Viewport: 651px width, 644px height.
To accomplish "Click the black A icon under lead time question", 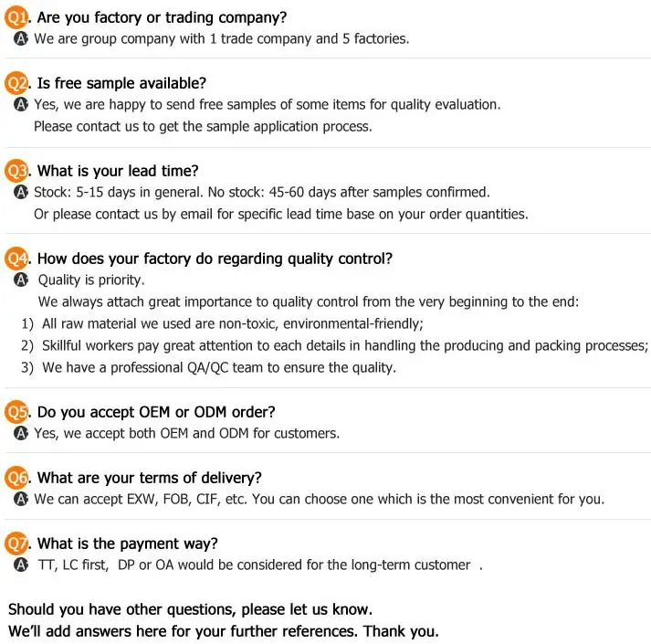I will pos(21,192).
